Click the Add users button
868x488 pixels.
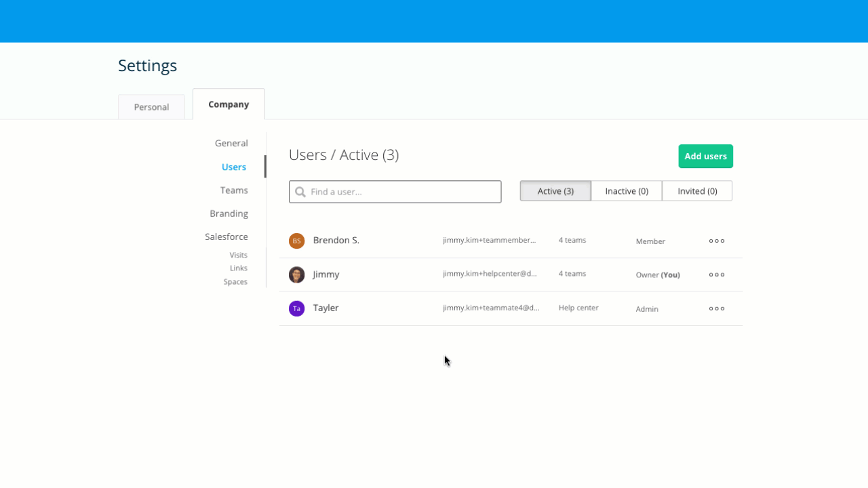coord(705,156)
